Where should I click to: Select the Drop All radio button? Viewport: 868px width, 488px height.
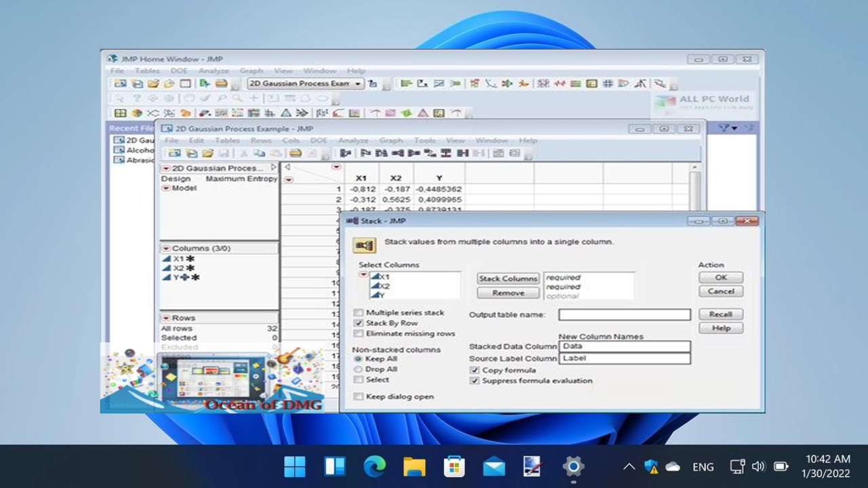click(x=358, y=369)
